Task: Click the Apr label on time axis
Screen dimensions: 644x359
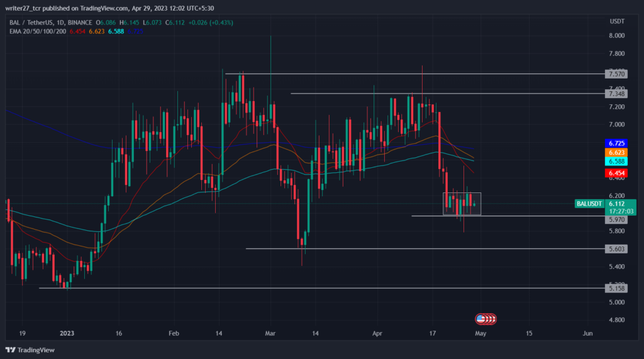Action: (377, 333)
